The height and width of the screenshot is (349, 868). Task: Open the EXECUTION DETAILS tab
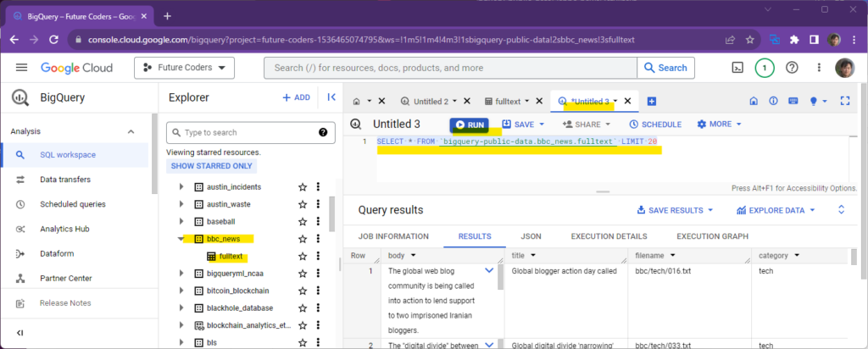pyautogui.click(x=609, y=236)
